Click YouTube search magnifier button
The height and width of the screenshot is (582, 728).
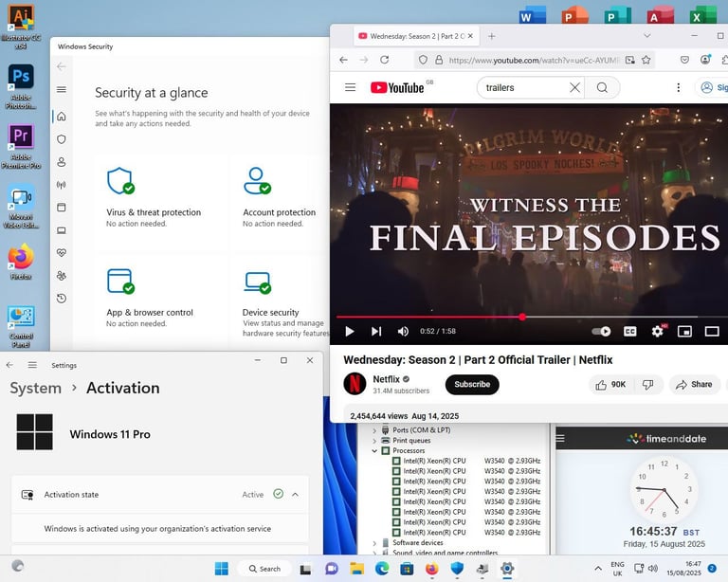(x=602, y=87)
